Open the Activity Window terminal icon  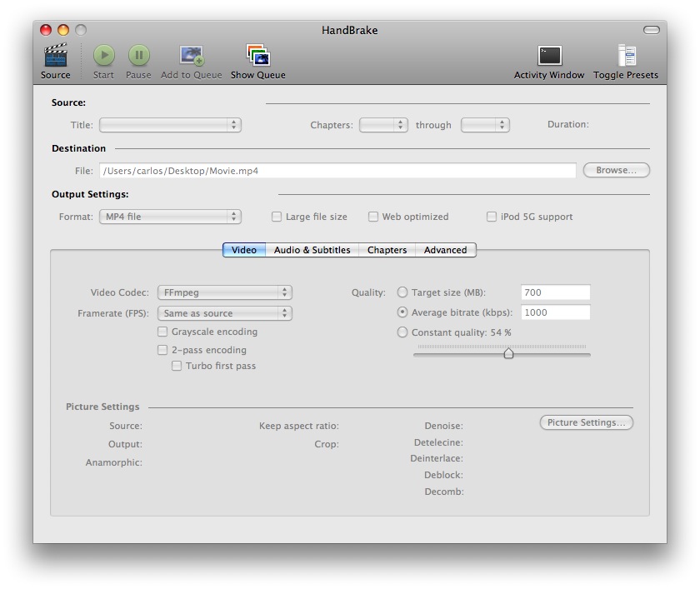click(x=549, y=56)
